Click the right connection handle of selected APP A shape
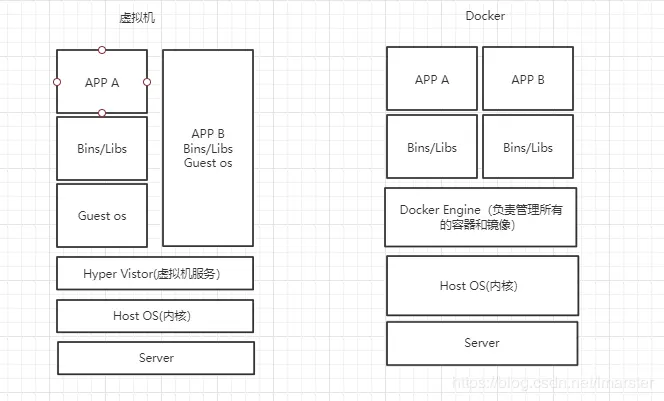Viewport: 664px width, 401px height. click(x=147, y=82)
